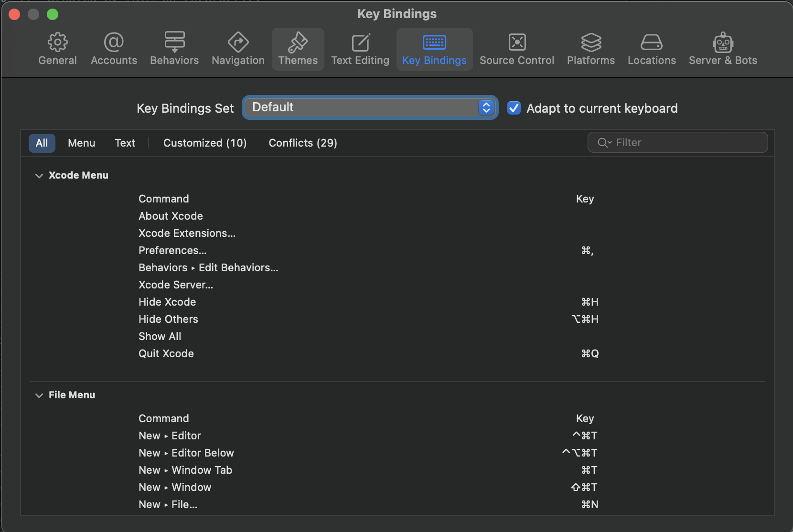Image resolution: width=793 pixels, height=532 pixels.
Task: Click the ⌘T key for Window Tab
Action: pyautogui.click(x=589, y=470)
